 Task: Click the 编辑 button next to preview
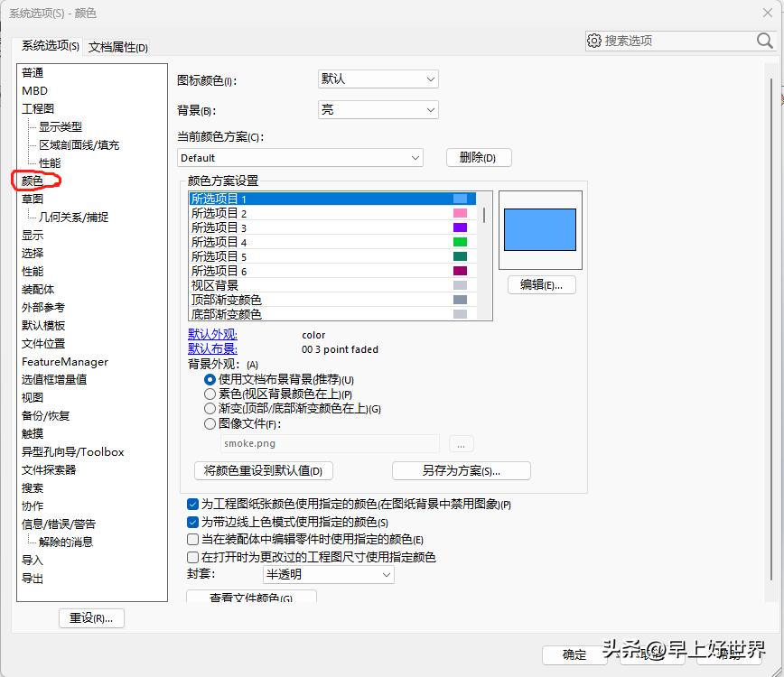tap(540, 284)
